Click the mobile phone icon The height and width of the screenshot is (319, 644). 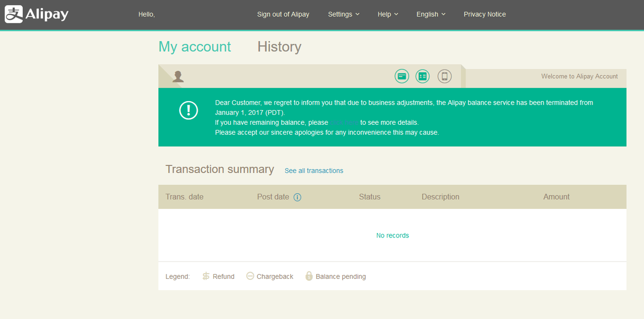click(444, 76)
